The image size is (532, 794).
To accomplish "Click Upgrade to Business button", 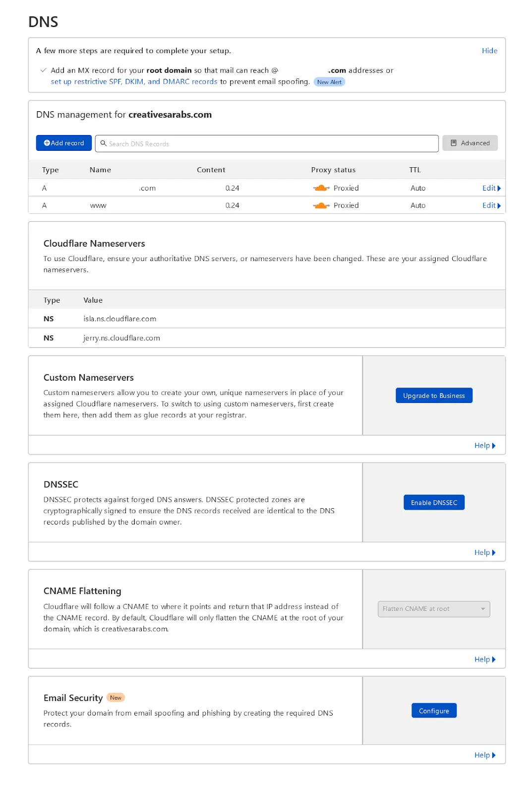I will 433,396.
